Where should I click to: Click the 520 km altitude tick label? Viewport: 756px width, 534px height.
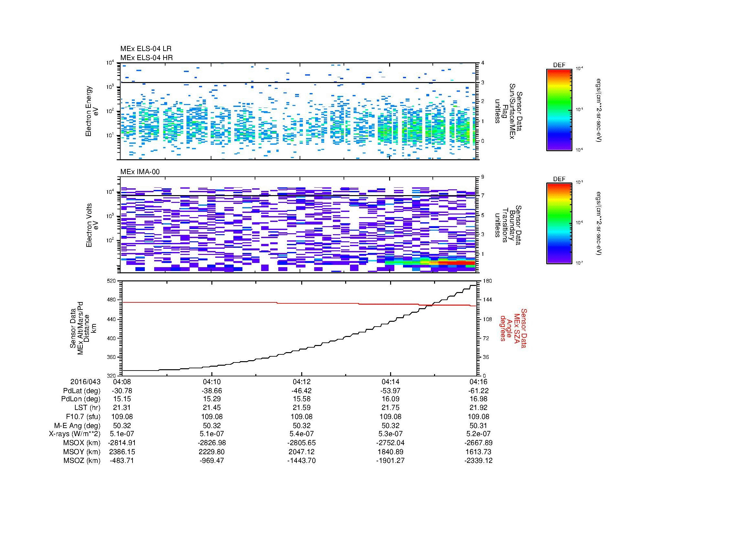click(112, 281)
